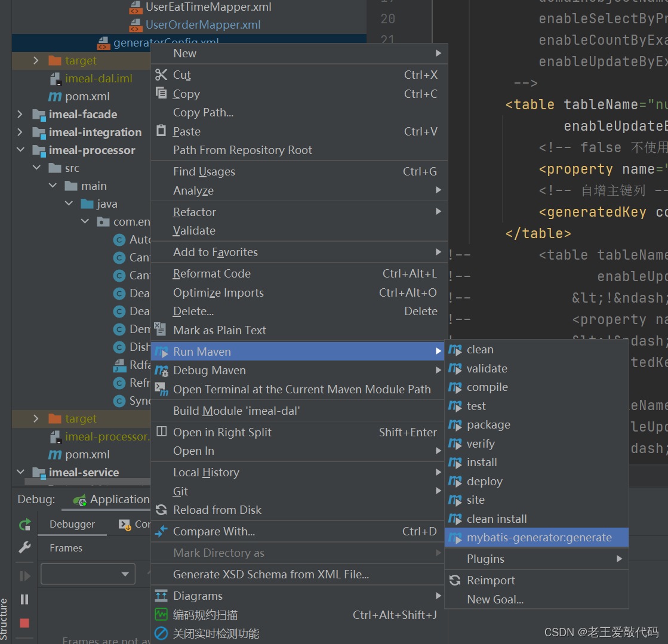Click the project tree horizontal scrollbar
The image size is (668, 644).
click(x=87, y=482)
